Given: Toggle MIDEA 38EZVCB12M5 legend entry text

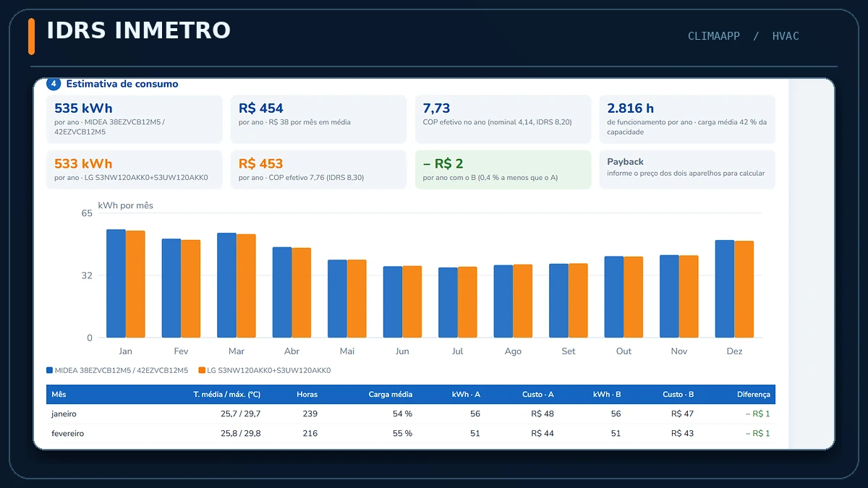Looking at the screenshot, I should click(x=122, y=370).
